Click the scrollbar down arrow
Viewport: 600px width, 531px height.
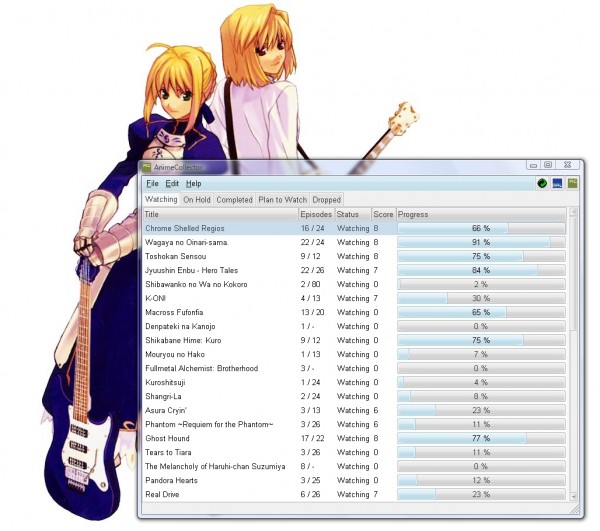click(573, 496)
